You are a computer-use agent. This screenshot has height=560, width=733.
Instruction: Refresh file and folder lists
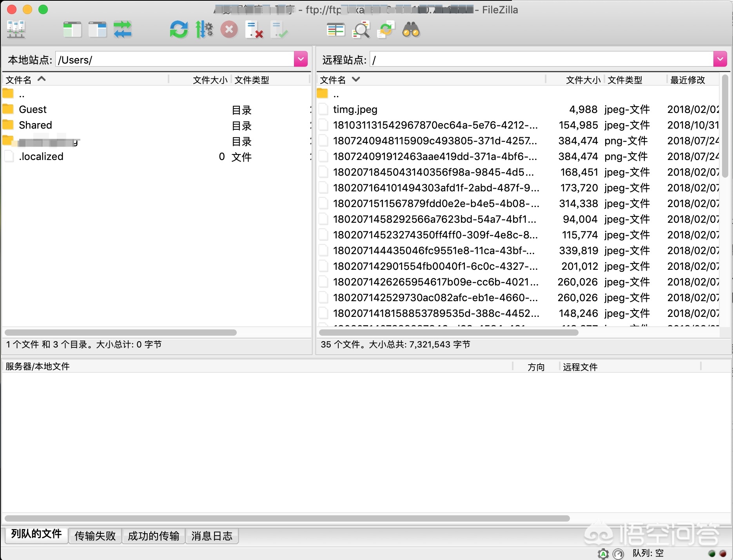pos(179,30)
